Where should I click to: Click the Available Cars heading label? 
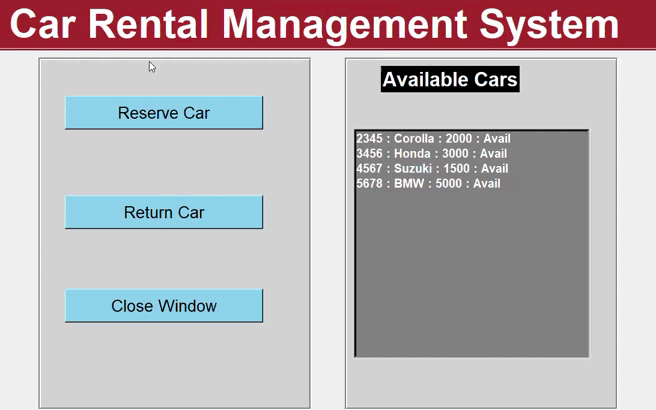click(450, 80)
